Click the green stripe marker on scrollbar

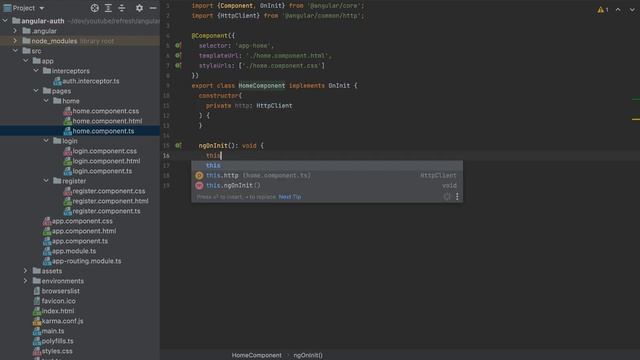636,99
